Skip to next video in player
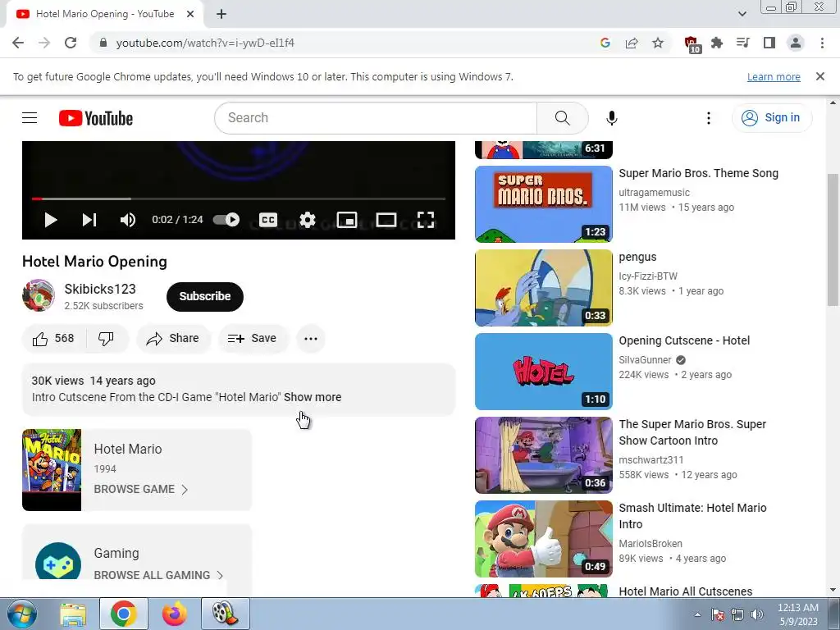This screenshot has width=840, height=630. pyautogui.click(x=89, y=220)
